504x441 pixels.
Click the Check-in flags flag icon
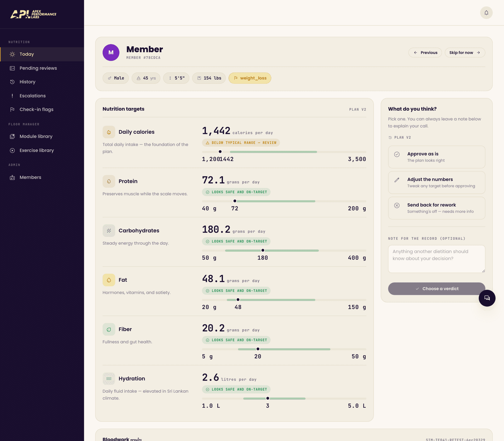pyautogui.click(x=12, y=109)
